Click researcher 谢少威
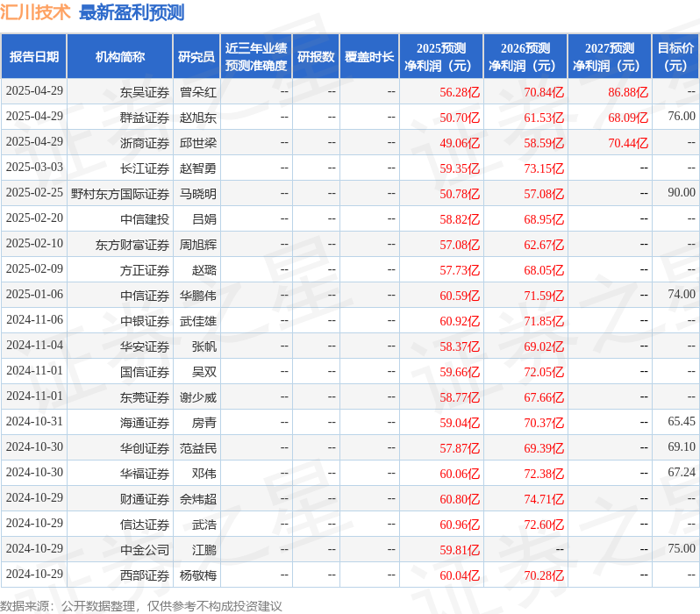 click(197, 398)
